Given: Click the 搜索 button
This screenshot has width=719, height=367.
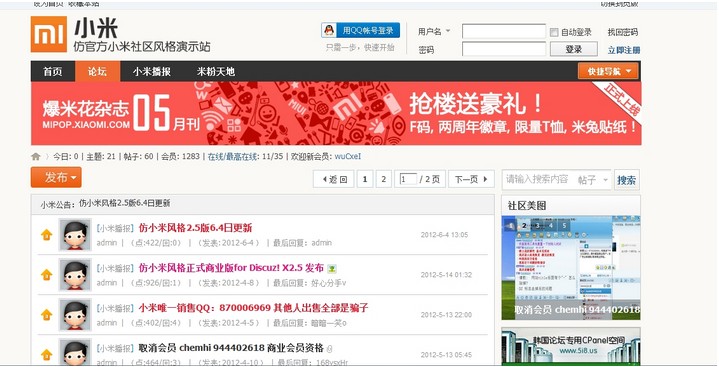Looking at the screenshot, I should [626, 180].
